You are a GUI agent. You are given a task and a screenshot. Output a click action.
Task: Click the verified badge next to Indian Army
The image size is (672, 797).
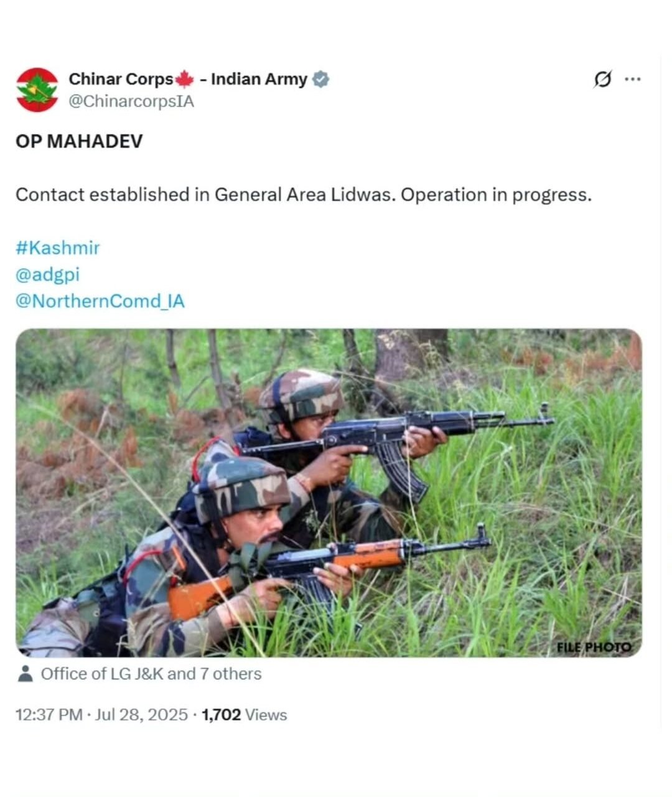(x=321, y=80)
